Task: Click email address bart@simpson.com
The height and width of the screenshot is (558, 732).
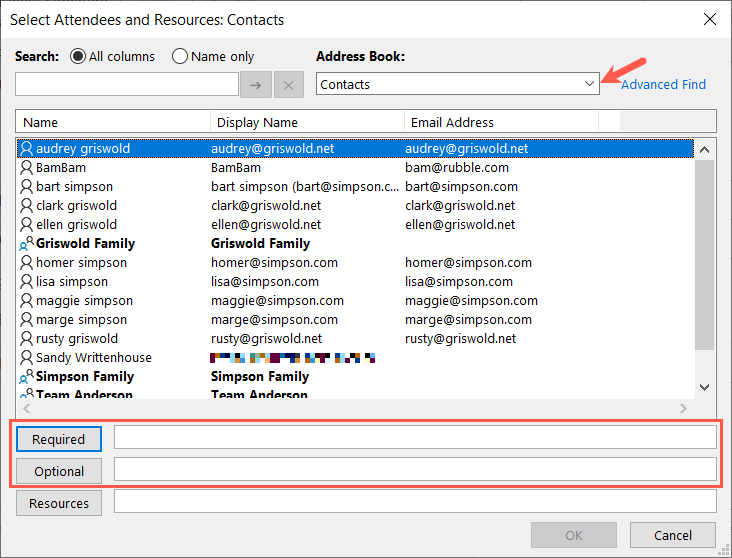Action: pos(461,187)
